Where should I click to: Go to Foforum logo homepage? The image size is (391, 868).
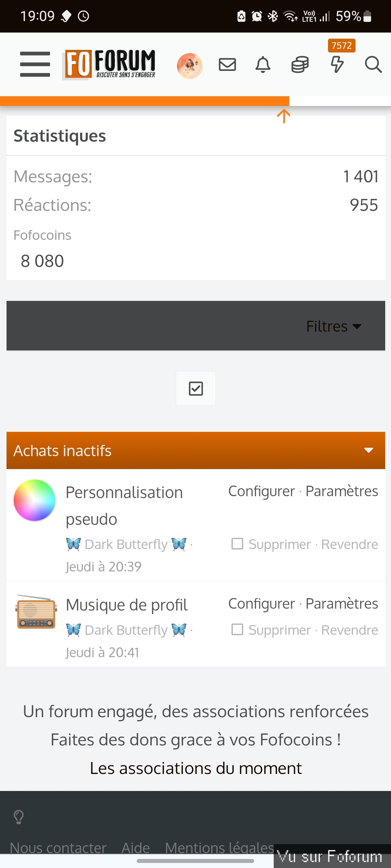coord(109,65)
